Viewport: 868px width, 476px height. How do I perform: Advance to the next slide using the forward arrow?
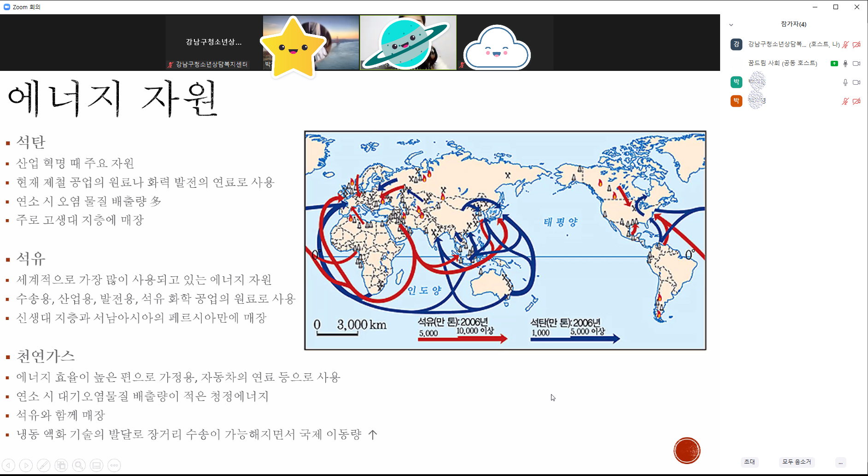pos(26,465)
